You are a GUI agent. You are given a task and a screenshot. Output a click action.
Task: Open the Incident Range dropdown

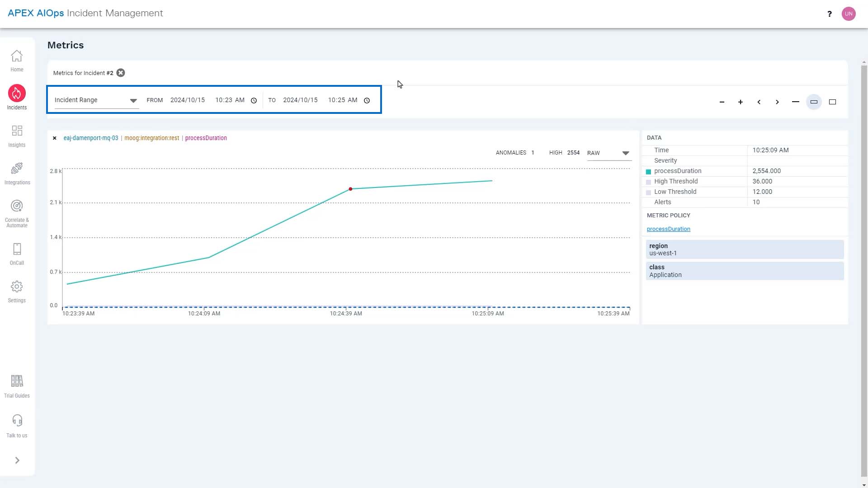click(x=96, y=100)
